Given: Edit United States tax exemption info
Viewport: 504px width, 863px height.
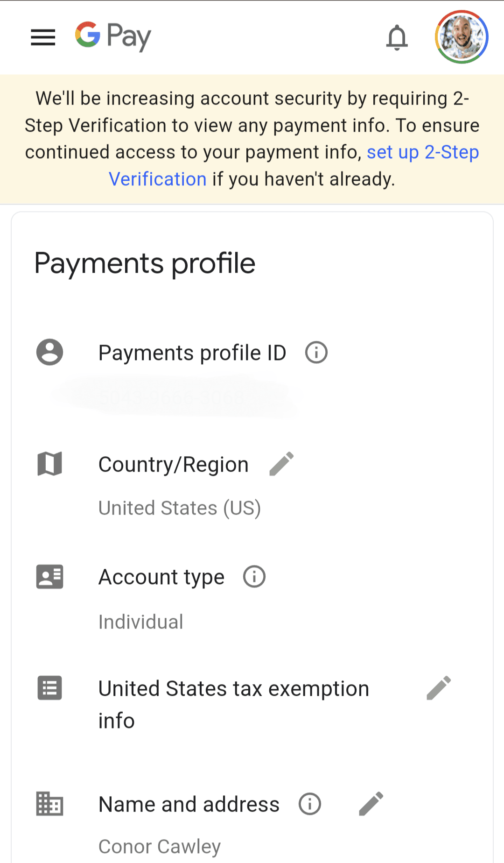Looking at the screenshot, I should pyautogui.click(x=439, y=688).
